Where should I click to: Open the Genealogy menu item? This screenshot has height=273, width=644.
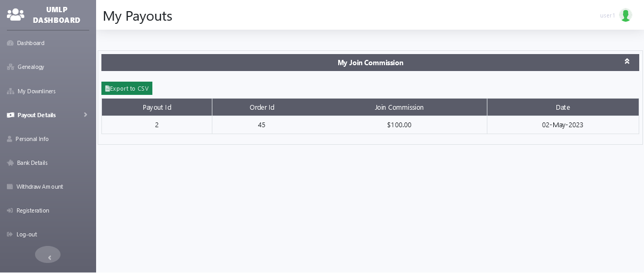pos(31,67)
